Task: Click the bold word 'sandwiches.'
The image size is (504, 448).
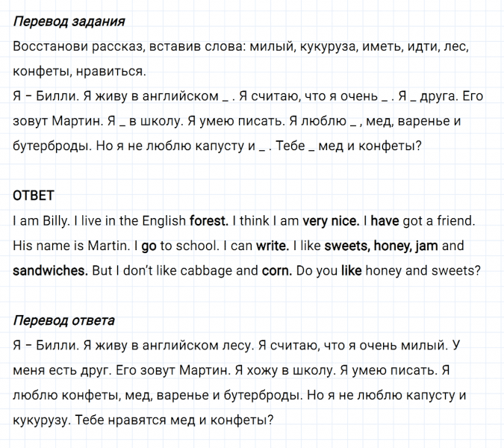Action: tap(50, 270)
